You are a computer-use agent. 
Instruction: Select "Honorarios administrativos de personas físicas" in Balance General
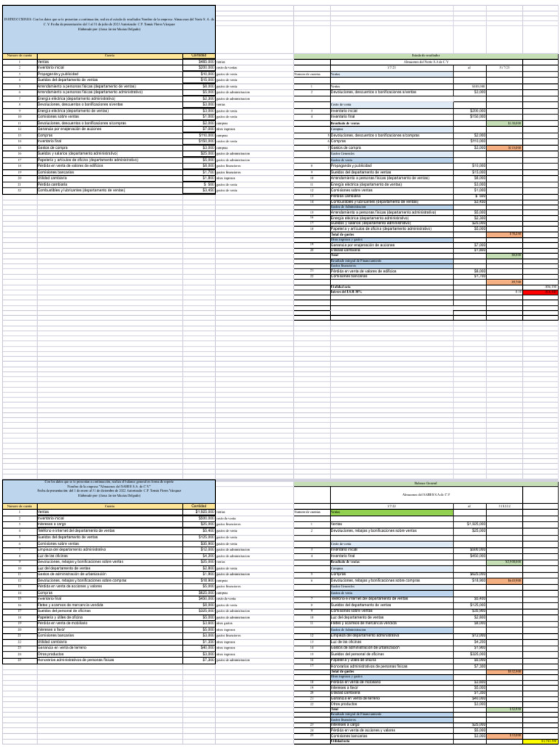[x=369, y=665]
